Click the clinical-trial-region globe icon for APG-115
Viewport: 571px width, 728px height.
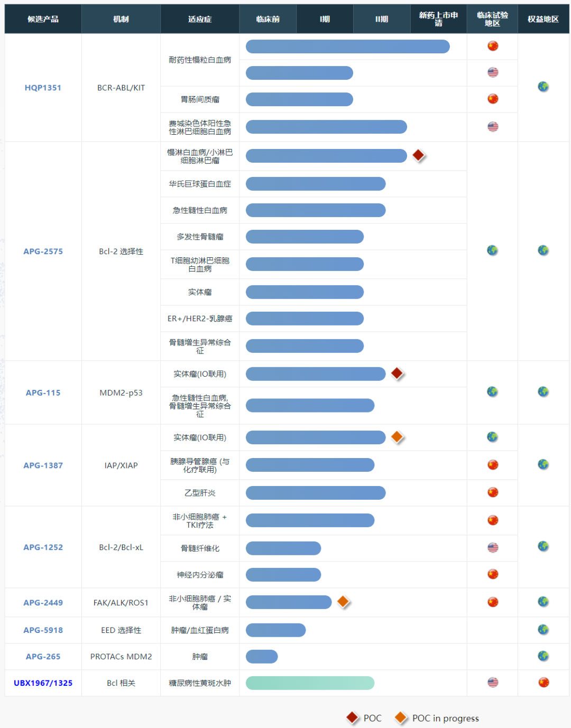coord(492,391)
